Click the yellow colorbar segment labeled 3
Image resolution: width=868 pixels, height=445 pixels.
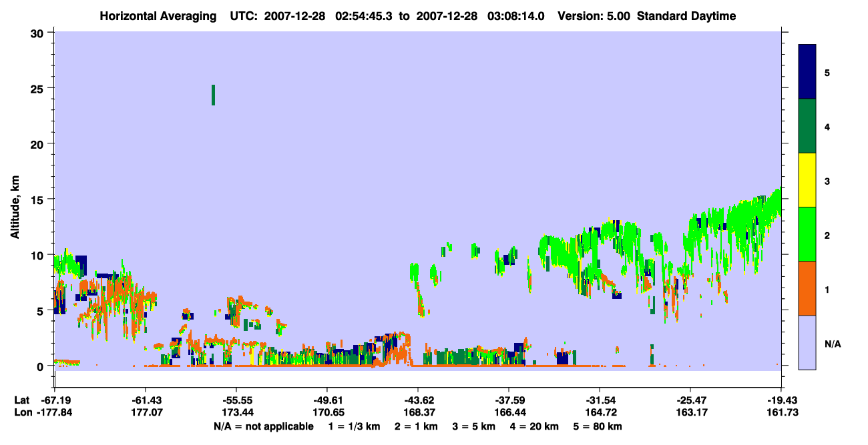point(807,180)
